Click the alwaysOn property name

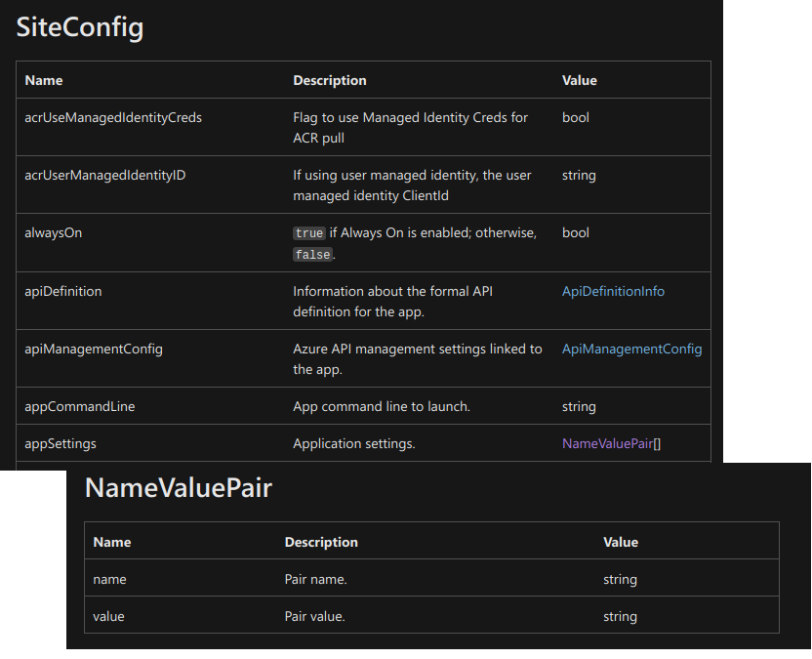tap(53, 233)
